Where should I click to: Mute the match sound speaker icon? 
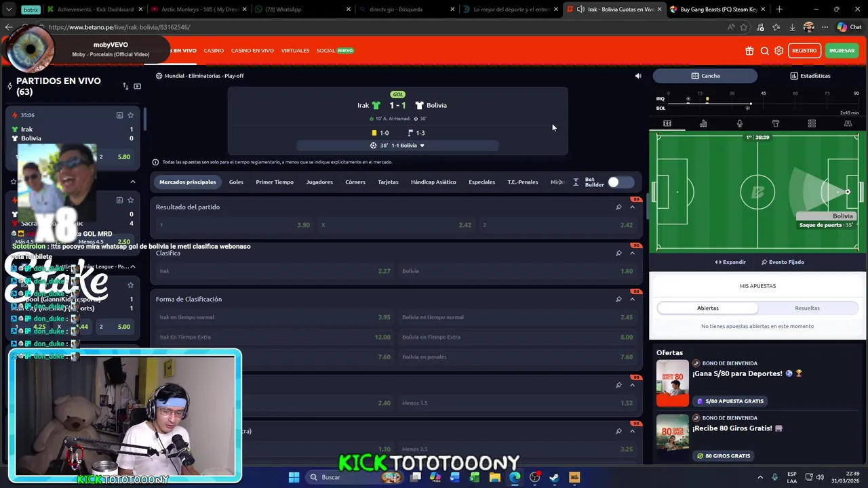point(638,76)
